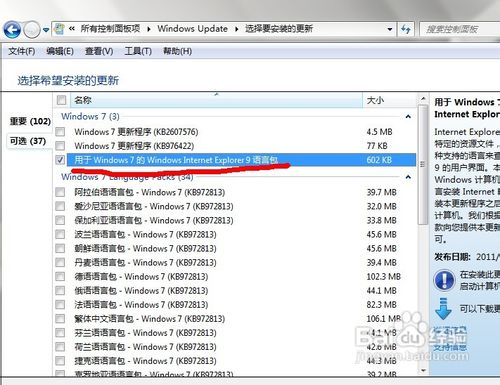Click the scroll down arrow of the list
Image resolution: width=500 pixels, height=385 pixels.
tap(423, 370)
